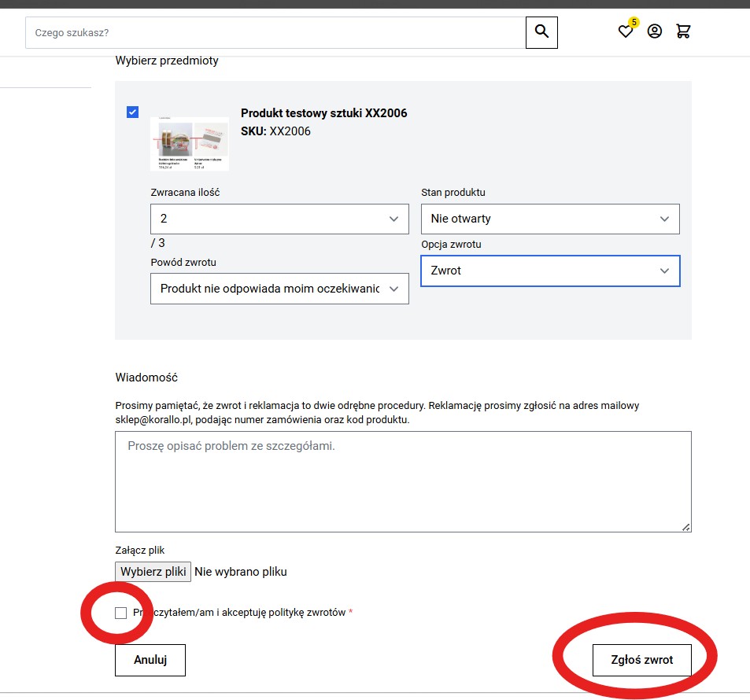The image size is (750, 700).
Task: Click the Wybierz pliki file button
Action: tap(153, 572)
